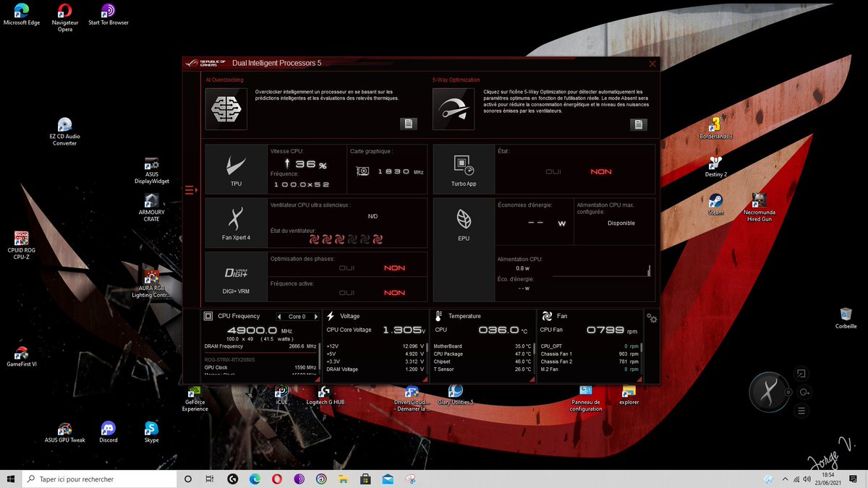
Task: Open Discord desktop shortcut
Action: coord(109,432)
